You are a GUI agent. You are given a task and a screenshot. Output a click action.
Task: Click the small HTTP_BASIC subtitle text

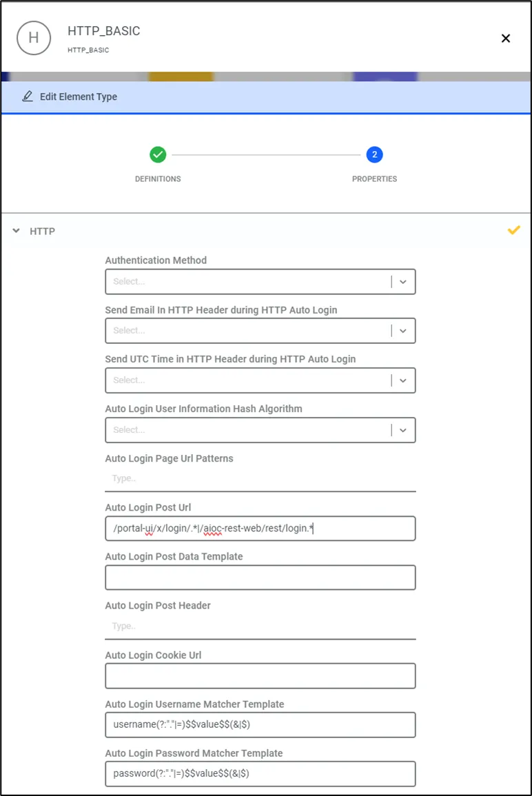(x=88, y=50)
